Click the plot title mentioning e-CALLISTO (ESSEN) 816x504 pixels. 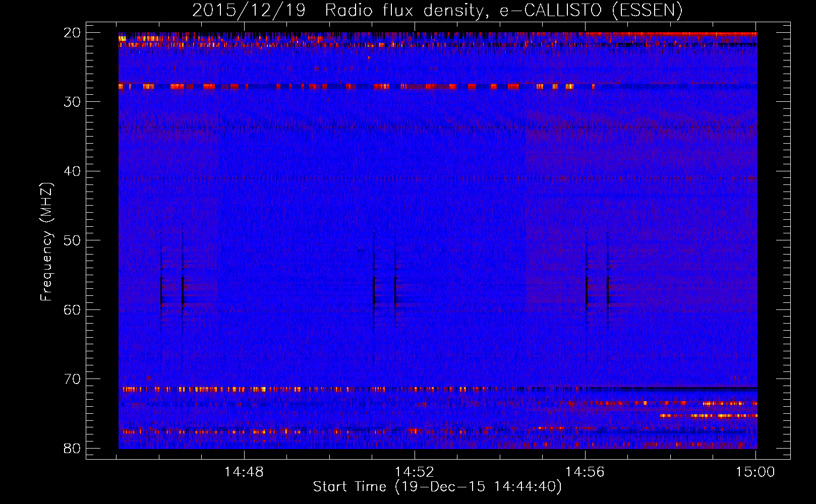click(437, 10)
